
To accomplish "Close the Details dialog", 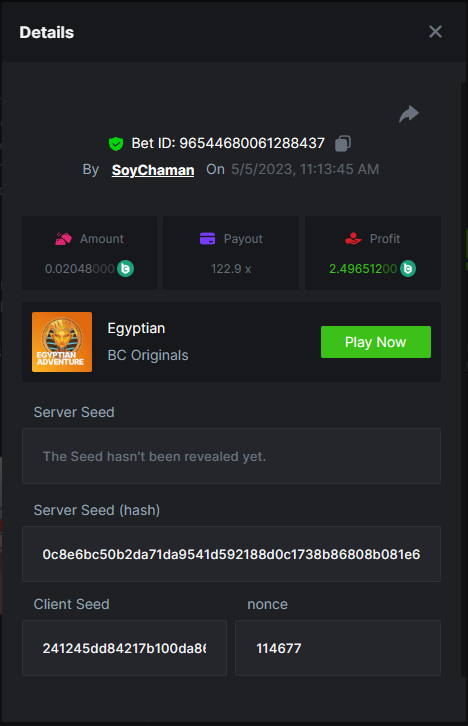I will pos(435,32).
